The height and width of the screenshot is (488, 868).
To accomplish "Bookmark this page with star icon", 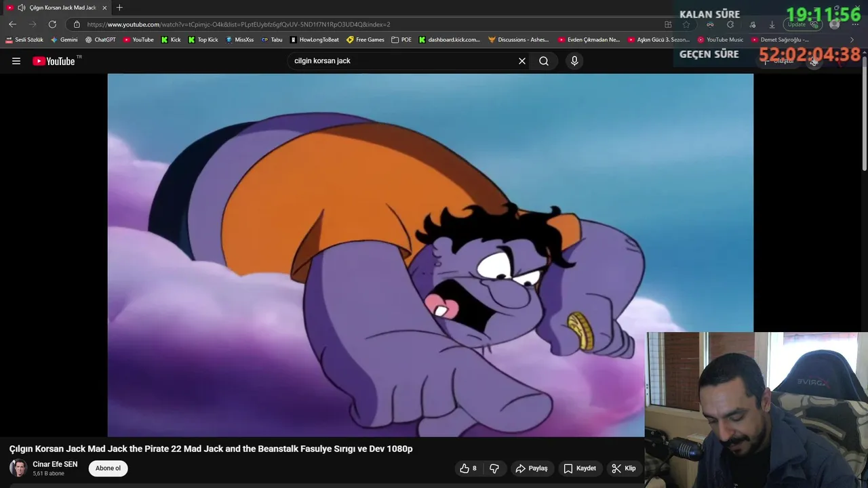I will (x=686, y=24).
